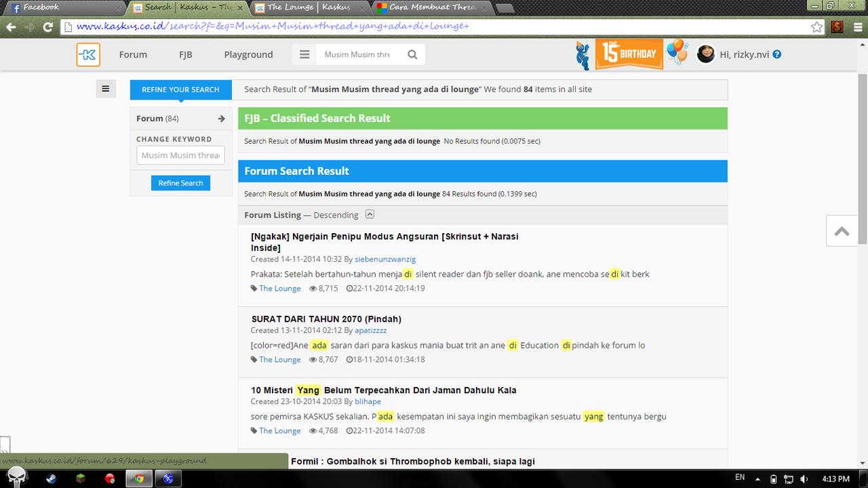Screen dimensions: 868x488
Task: Click the arrow next to Forum (84)
Action: click(x=221, y=119)
